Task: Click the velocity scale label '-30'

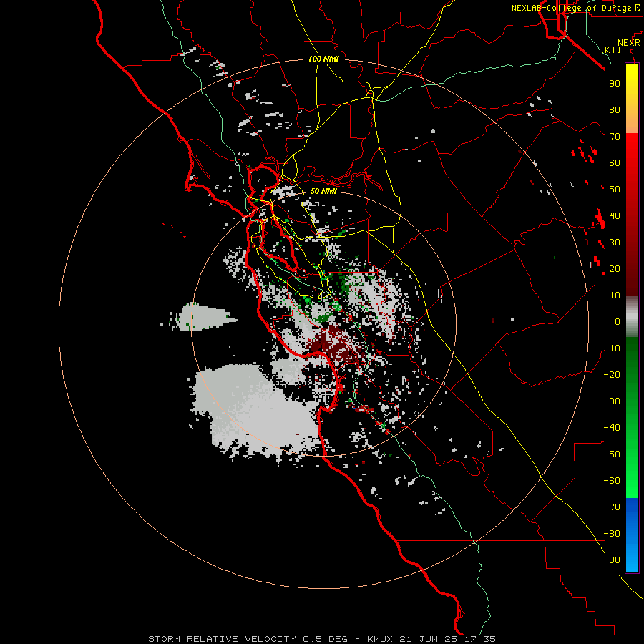Action: (x=612, y=401)
